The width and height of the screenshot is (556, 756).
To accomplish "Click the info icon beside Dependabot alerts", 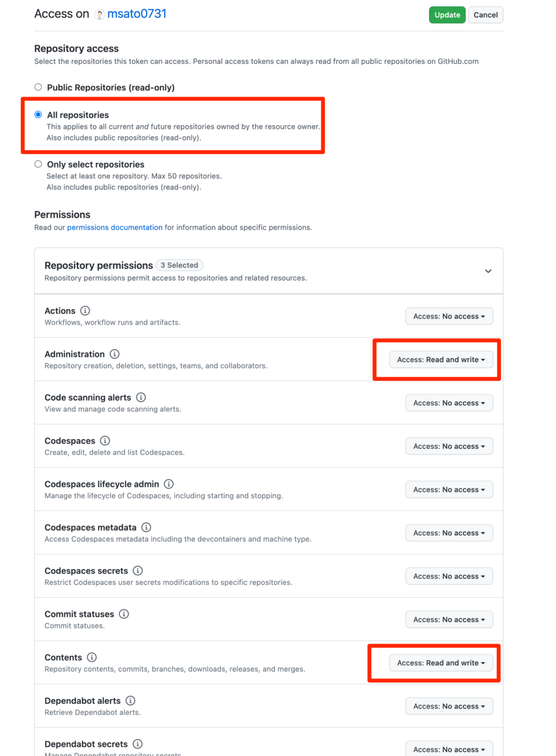I will pos(131,700).
